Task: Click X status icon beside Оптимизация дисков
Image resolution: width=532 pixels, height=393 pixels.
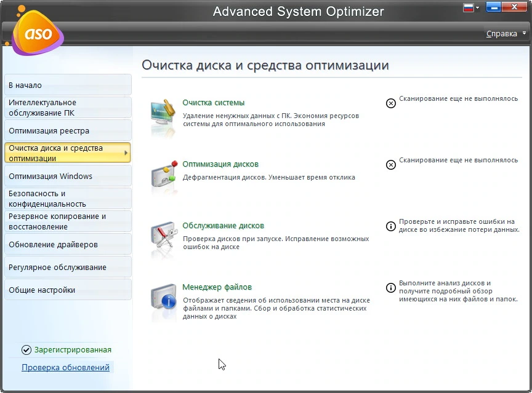Action: point(391,165)
